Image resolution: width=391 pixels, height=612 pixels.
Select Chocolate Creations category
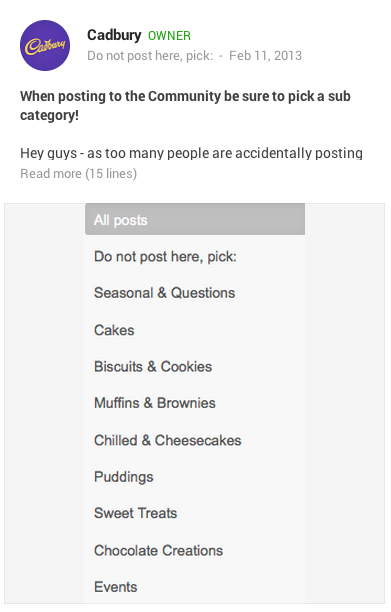195,550
